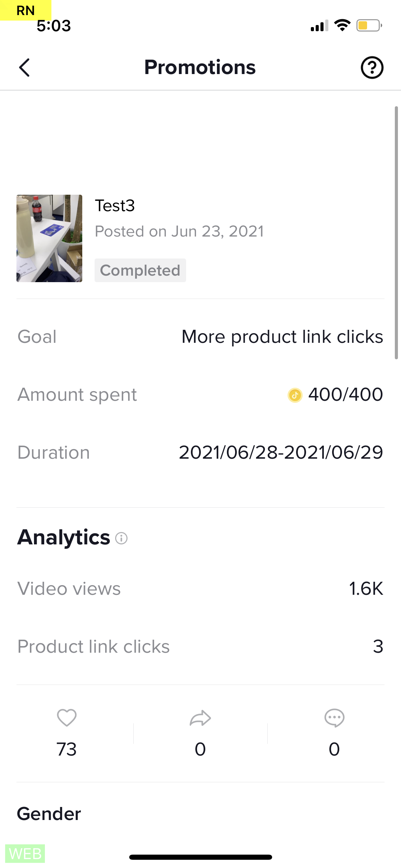Tap the Gender section heading
Screen dimensions: 401x868
tap(49, 814)
